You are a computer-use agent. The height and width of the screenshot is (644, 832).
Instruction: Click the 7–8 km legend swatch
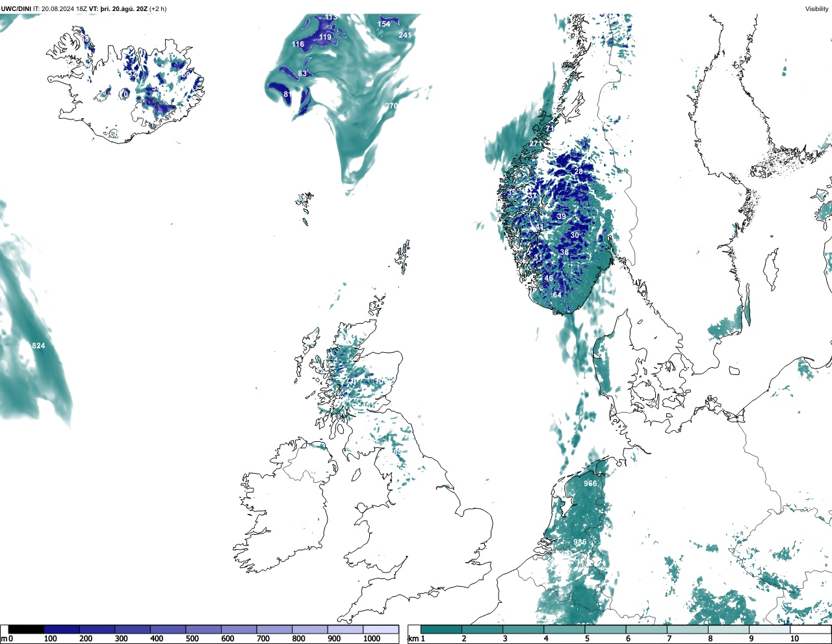687,629
